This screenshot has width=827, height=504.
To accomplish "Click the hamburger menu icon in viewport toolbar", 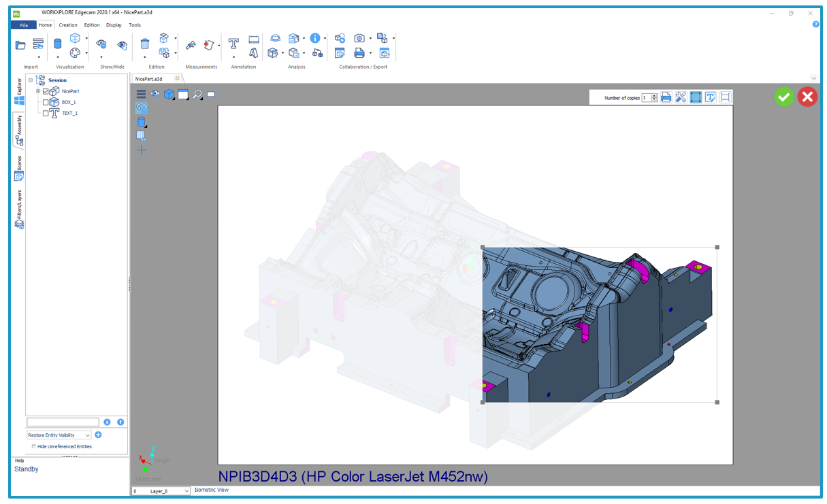I will 142,95.
